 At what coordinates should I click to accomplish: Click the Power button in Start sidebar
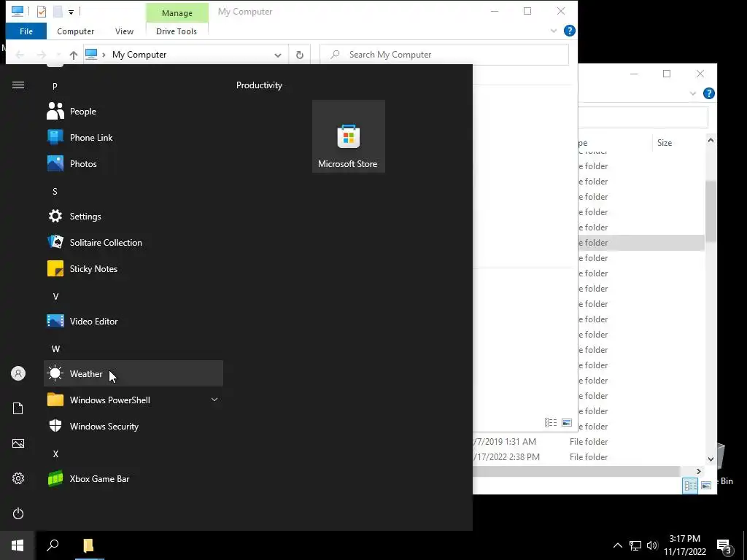click(18, 513)
